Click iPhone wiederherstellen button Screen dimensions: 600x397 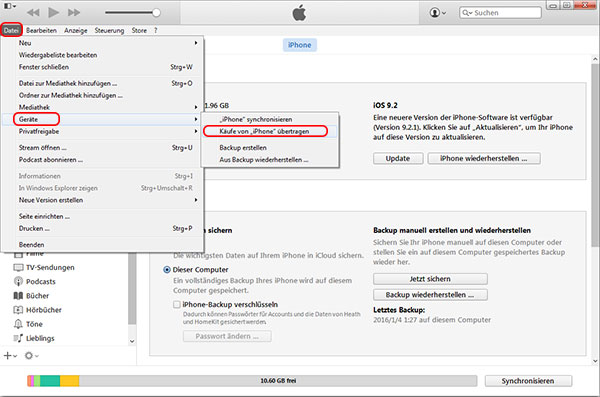[x=484, y=158]
